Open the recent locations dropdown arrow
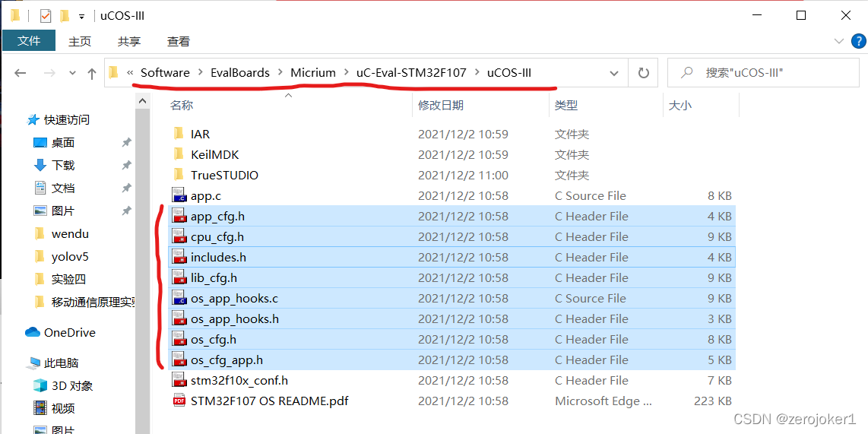The image size is (868, 434). (72, 72)
